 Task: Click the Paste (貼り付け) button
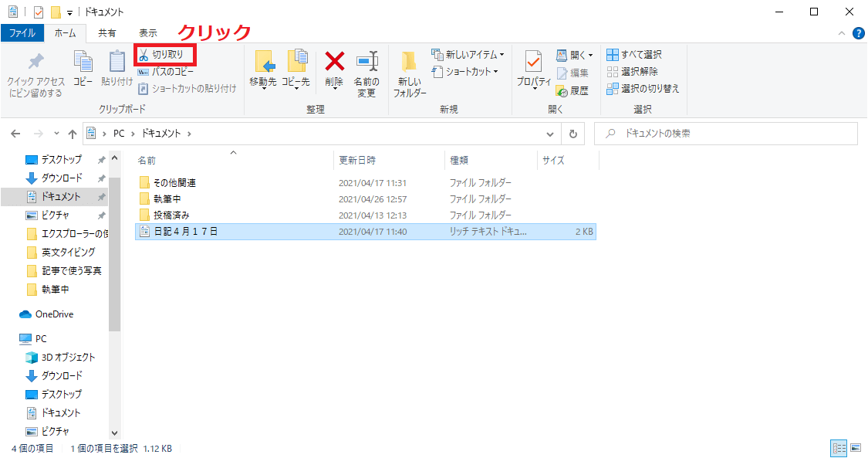pyautogui.click(x=117, y=68)
